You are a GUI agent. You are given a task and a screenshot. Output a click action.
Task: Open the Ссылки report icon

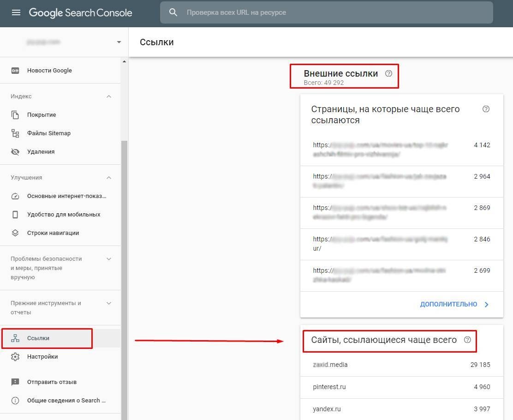tap(16, 338)
